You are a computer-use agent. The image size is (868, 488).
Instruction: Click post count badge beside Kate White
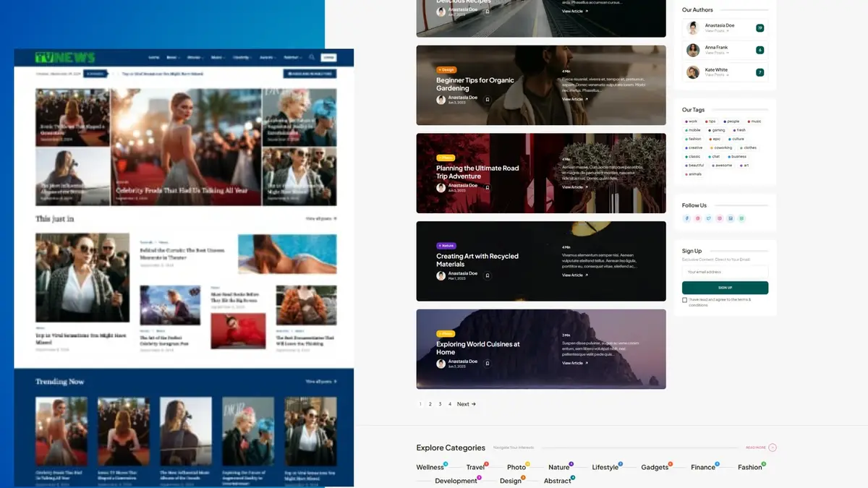coord(760,72)
